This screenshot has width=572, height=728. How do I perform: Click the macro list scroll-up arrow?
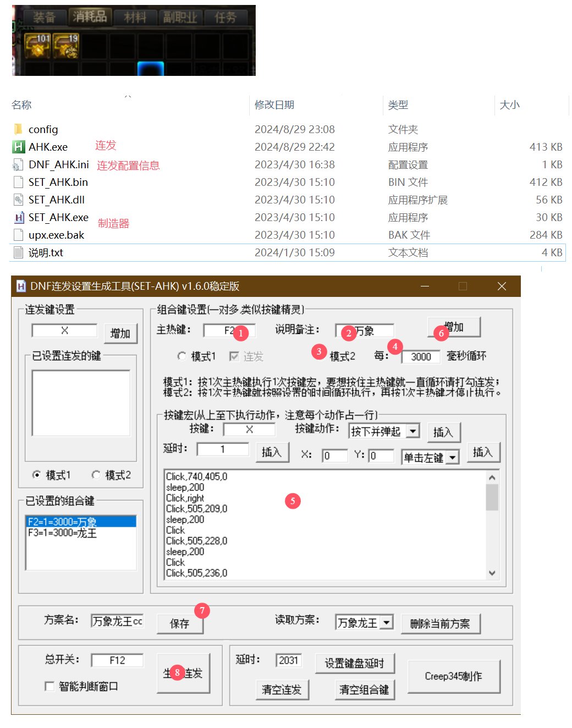(492, 477)
